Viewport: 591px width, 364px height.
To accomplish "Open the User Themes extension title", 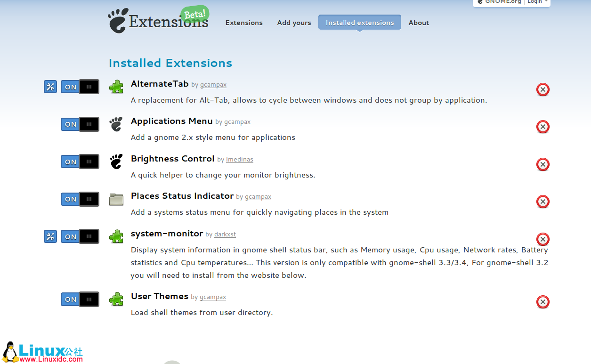I will click(x=160, y=296).
